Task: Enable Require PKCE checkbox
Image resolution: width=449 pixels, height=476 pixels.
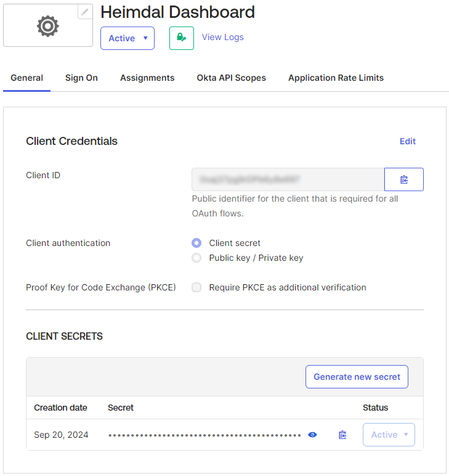Action: (196, 287)
